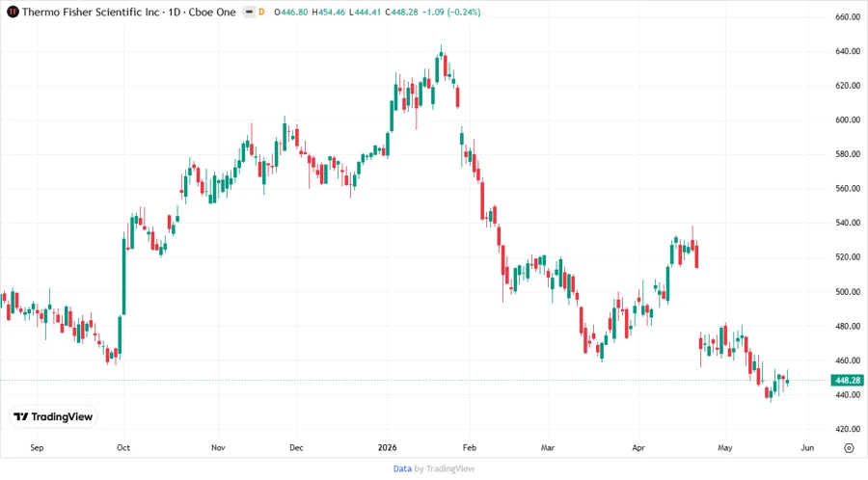Click the 540.00 price axis label
The image size is (868, 480).
[x=848, y=223]
